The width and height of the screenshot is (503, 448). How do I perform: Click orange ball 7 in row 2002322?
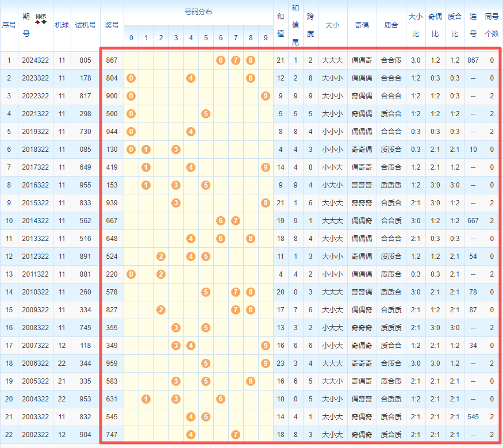pyautogui.click(x=236, y=435)
